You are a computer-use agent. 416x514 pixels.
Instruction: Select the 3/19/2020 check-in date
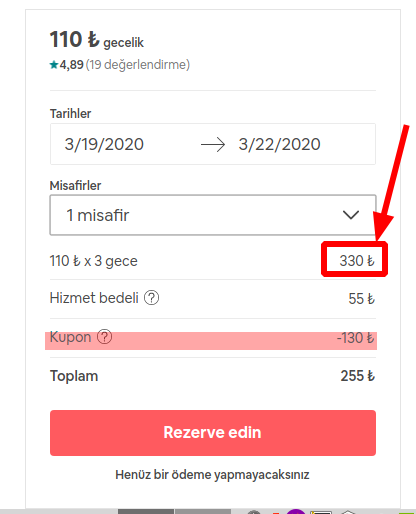104,144
